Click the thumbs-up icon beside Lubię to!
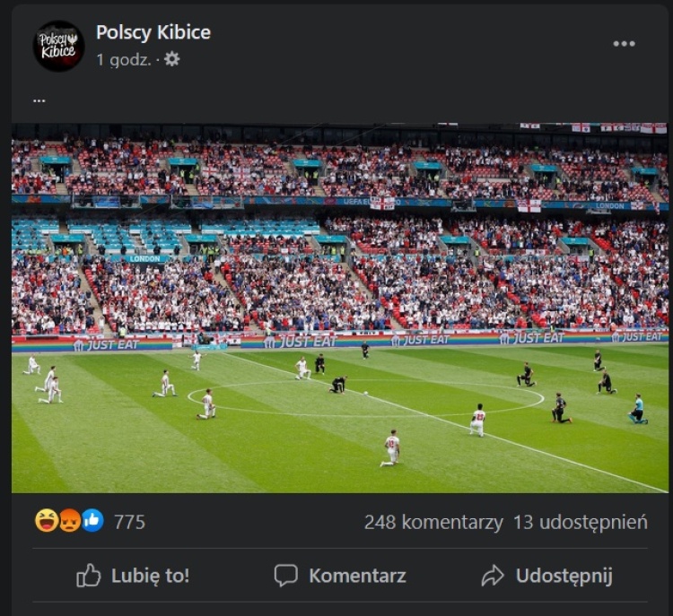Screen dimensions: 673x616 pyautogui.click(x=89, y=576)
